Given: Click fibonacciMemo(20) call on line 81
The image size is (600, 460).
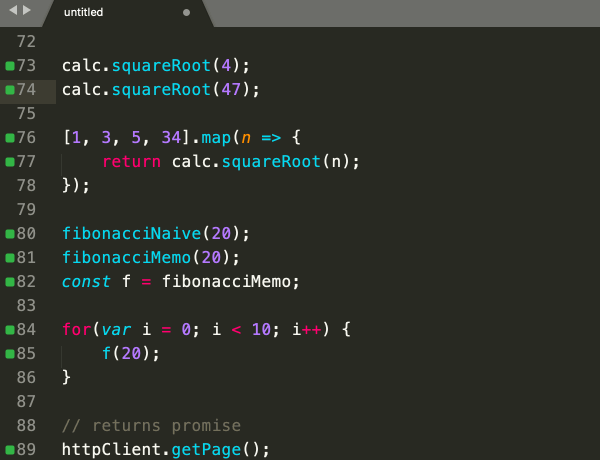Looking at the screenshot, I should pyautogui.click(x=146, y=258).
